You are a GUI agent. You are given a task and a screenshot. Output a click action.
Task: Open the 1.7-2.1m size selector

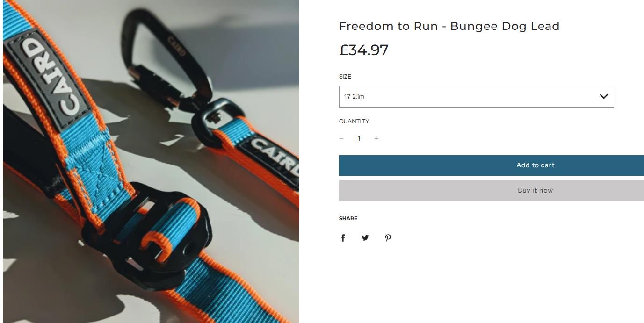(476, 97)
